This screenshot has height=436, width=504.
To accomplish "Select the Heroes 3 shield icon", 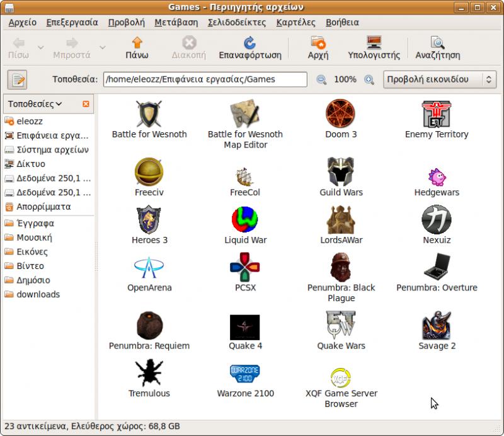I will 149,219.
